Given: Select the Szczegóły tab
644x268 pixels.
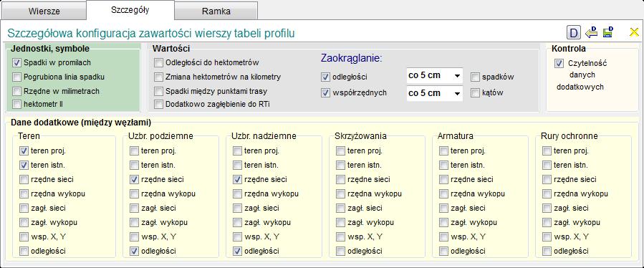Looking at the screenshot, I should tap(130, 10).
